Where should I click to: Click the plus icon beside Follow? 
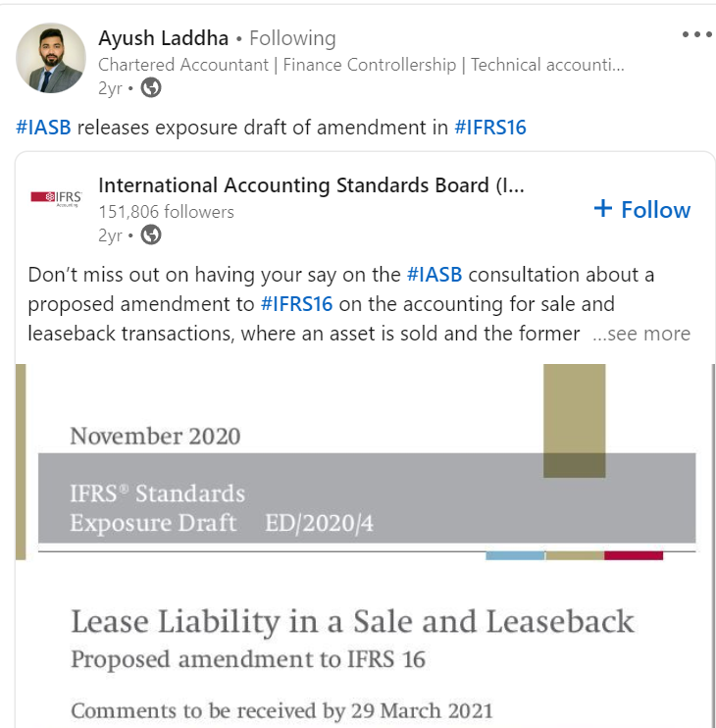click(604, 209)
